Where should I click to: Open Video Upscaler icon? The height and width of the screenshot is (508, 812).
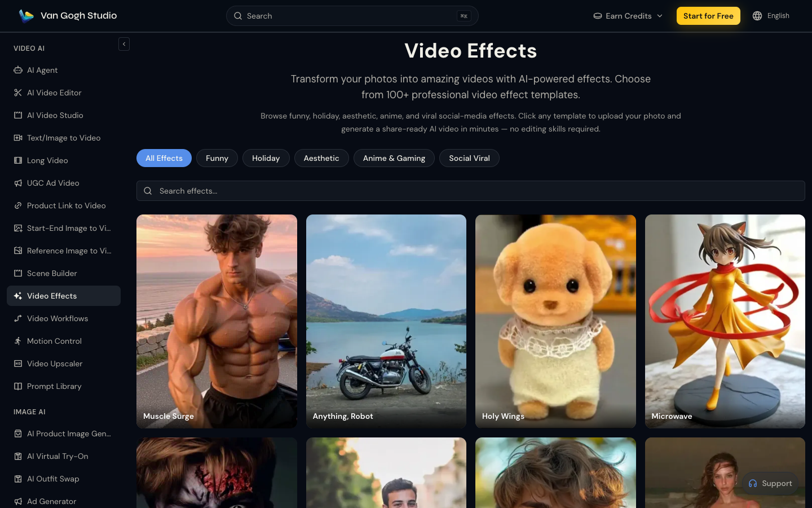tap(18, 364)
